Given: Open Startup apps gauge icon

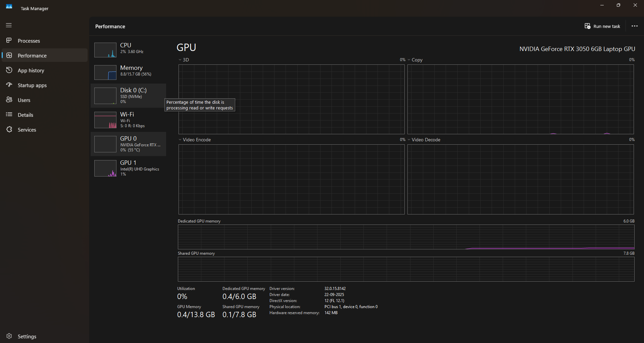Looking at the screenshot, I should pyautogui.click(x=9, y=85).
